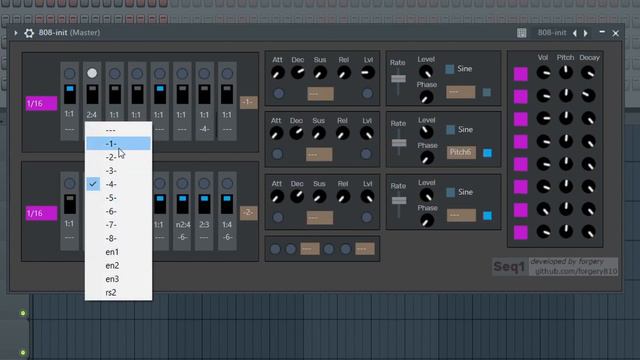Turn the Att knob in first envelope

278,73
